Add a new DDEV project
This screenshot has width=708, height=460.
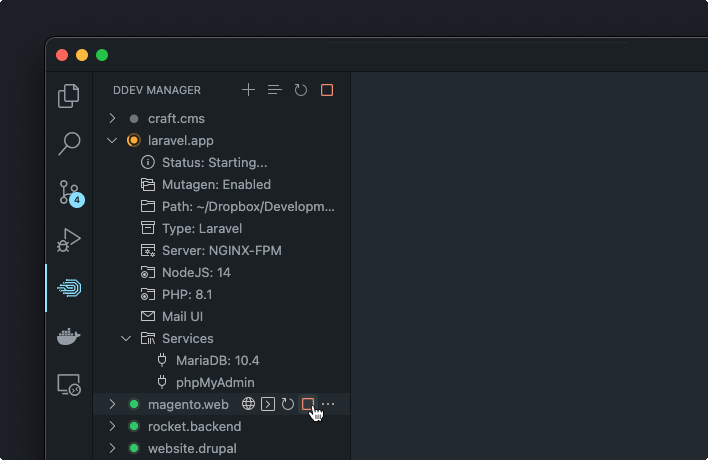pos(249,90)
